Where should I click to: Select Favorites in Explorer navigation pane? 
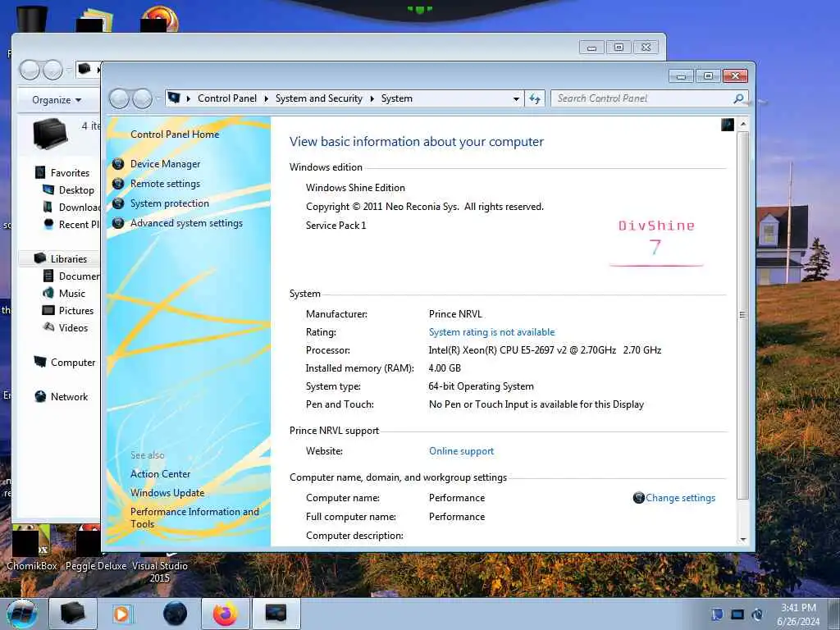click(x=70, y=173)
